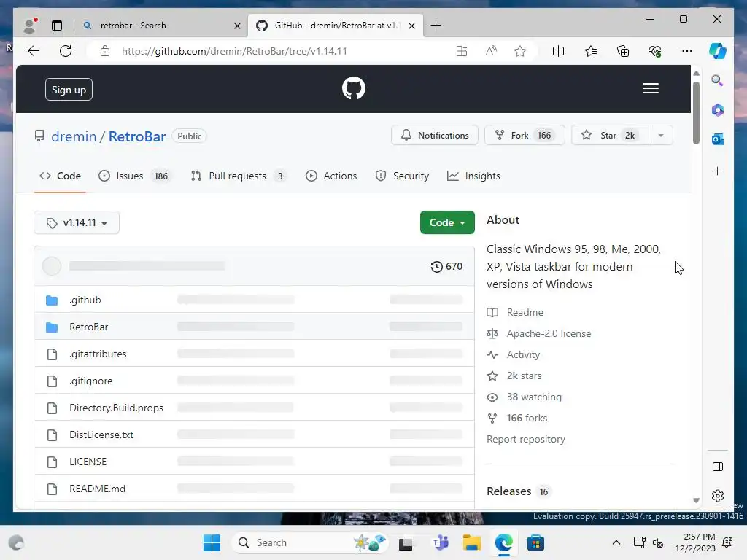Open the browser apps grid icon
Viewport: 747px width, 560px height.
click(462, 51)
